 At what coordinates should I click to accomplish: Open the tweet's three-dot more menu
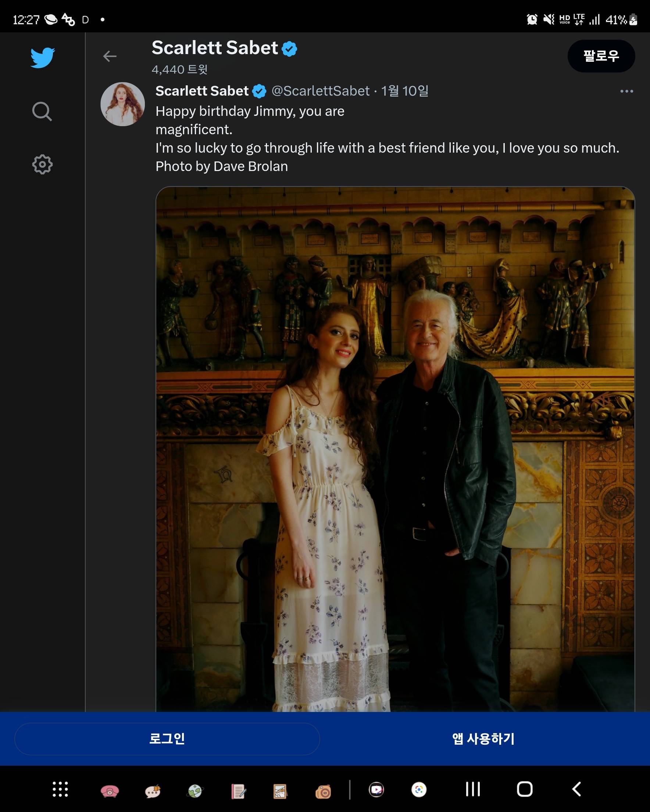pos(626,91)
